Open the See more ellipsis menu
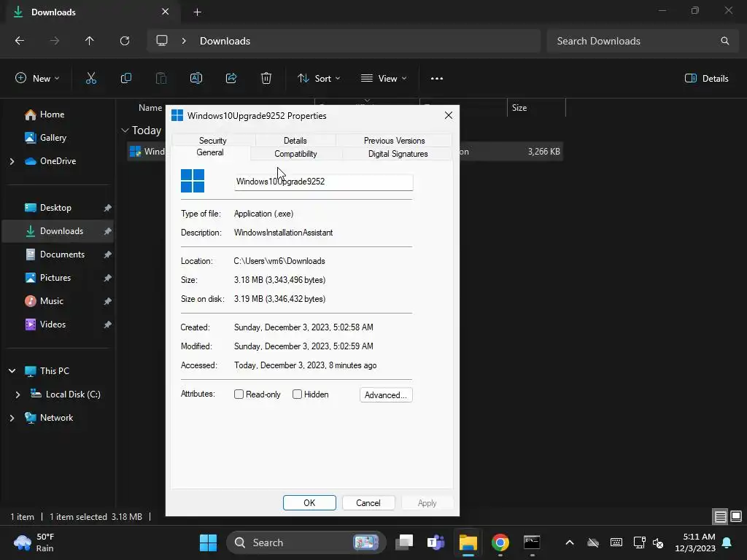The image size is (747, 560). pos(437,79)
